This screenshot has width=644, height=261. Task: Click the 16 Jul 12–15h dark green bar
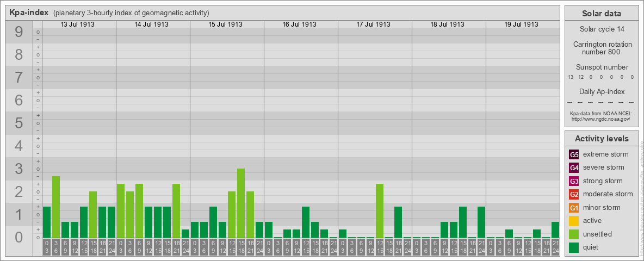(x=306, y=222)
